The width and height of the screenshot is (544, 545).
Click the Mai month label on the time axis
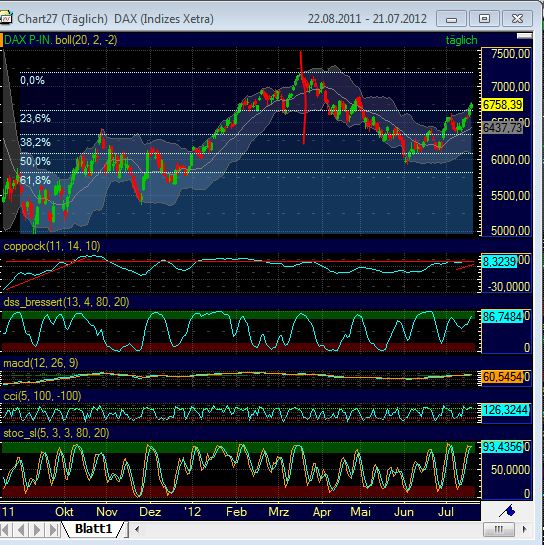click(360, 512)
